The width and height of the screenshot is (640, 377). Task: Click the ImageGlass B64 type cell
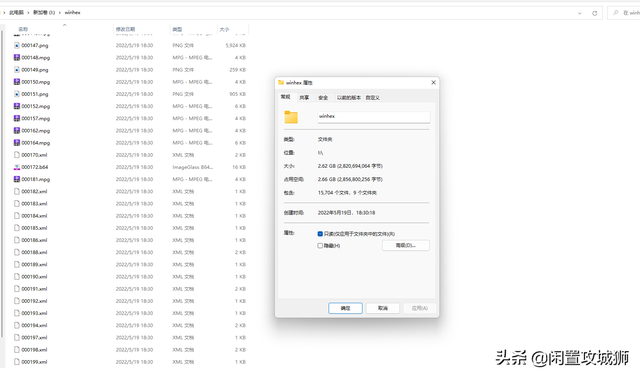tap(193, 167)
